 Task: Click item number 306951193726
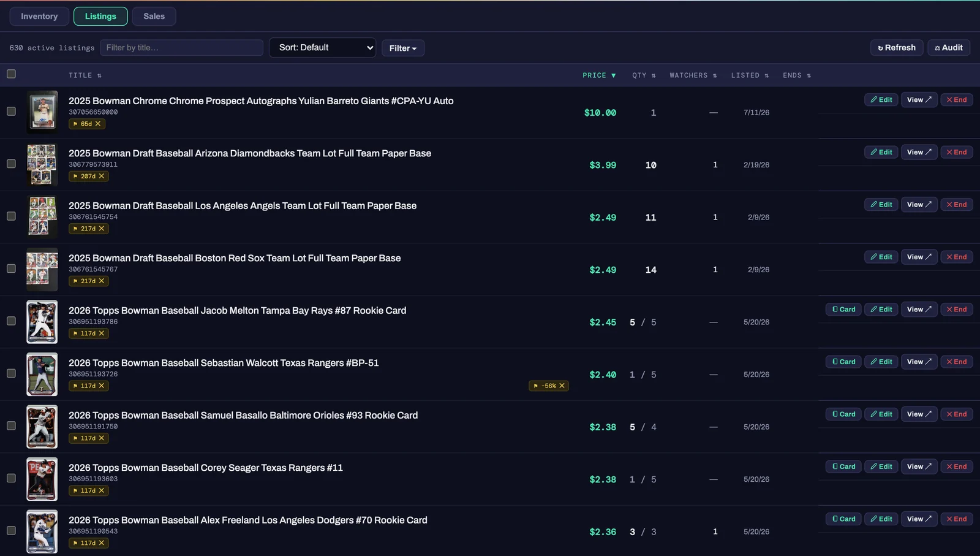tap(93, 374)
